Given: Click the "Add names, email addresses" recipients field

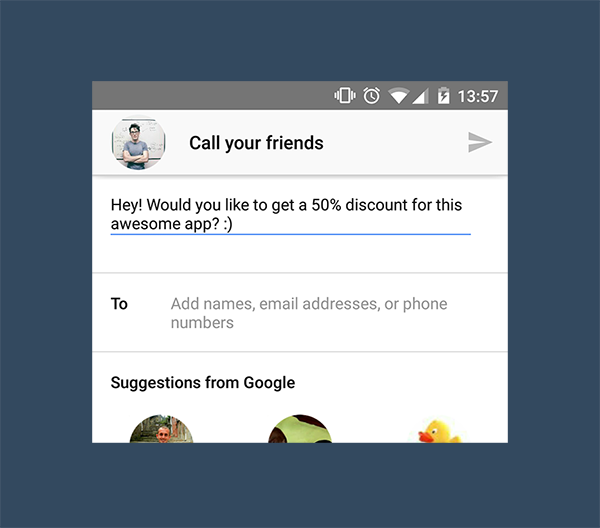Looking at the screenshot, I should [x=309, y=304].
